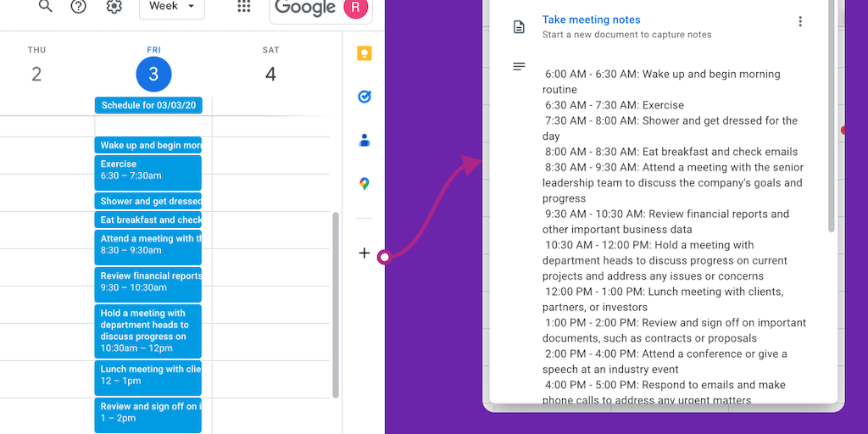This screenshot has height=434, width=868.
Task: Open the Google apps grid
Action: (243, 6)
